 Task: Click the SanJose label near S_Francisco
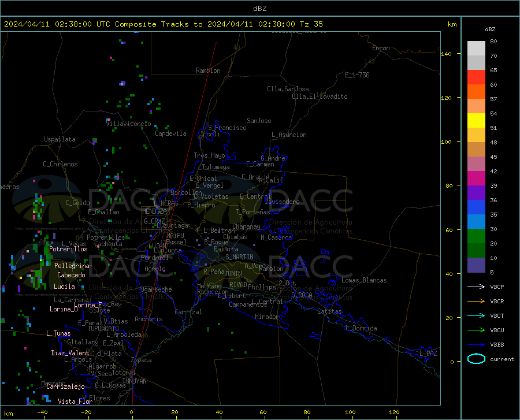point(259,121)
